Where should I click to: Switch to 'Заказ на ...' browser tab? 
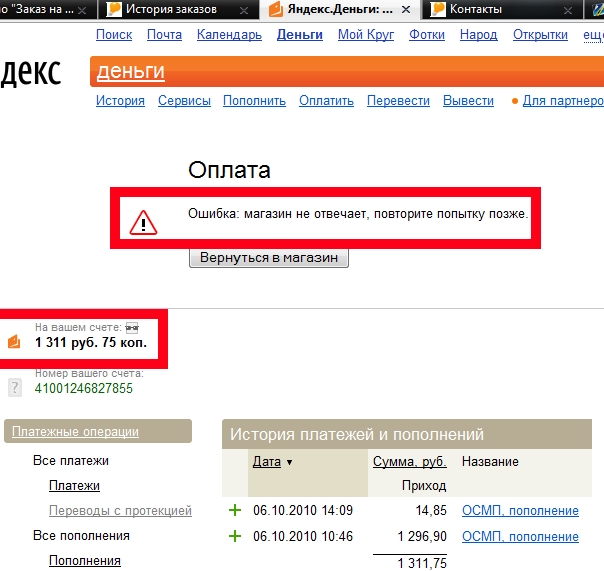click(47, 9)
